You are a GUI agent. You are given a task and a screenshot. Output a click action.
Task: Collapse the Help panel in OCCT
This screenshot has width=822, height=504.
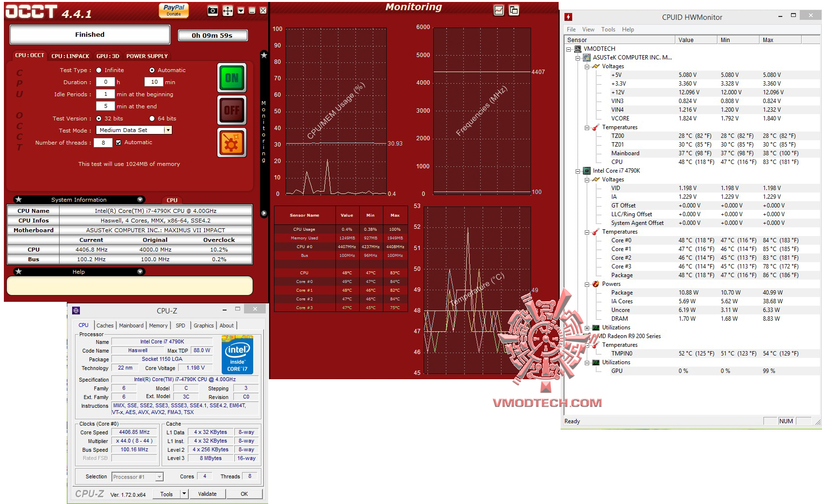click(x=140, y=271)
